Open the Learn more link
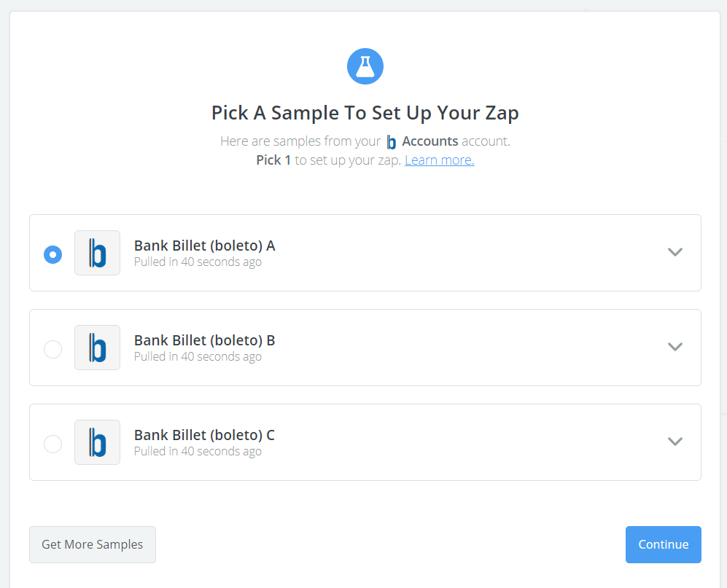 coord(439,160)
